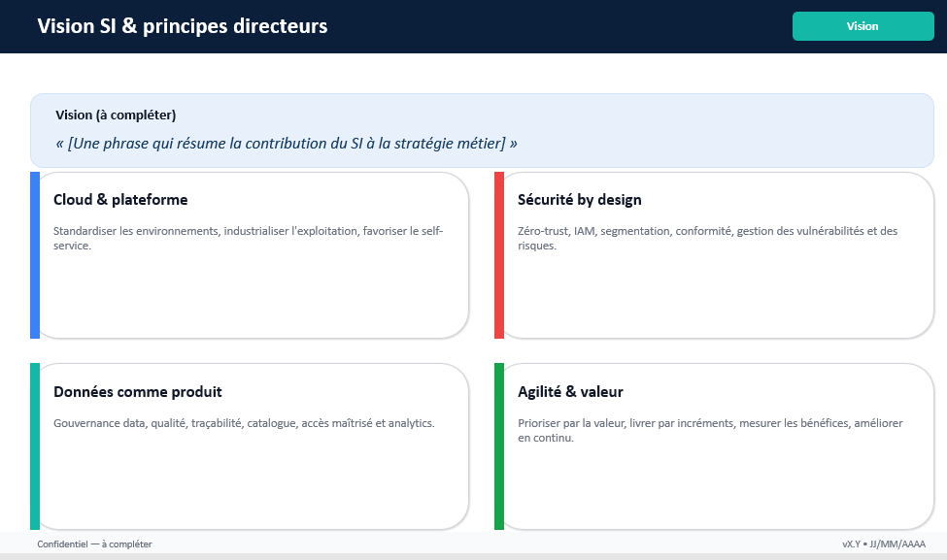Click the 'Standardiser les environnements' description text
This screenshot has height=560, width=947.
pos(248,238)
